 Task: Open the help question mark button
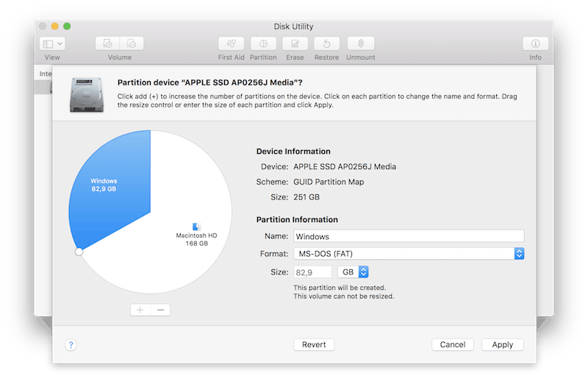point(71,345)
